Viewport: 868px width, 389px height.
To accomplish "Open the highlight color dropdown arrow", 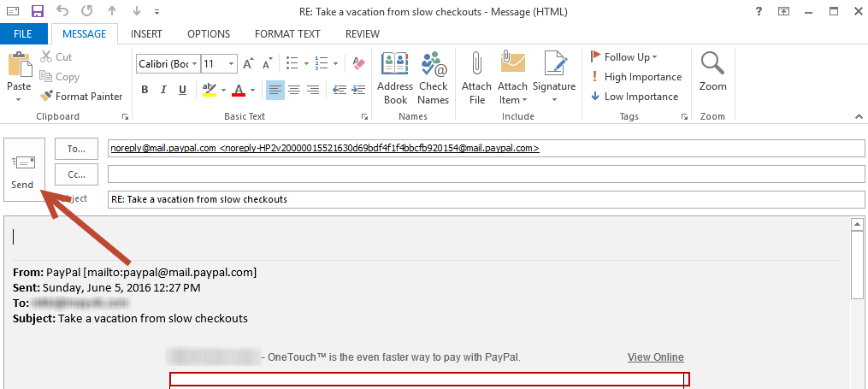I will 224,90.
